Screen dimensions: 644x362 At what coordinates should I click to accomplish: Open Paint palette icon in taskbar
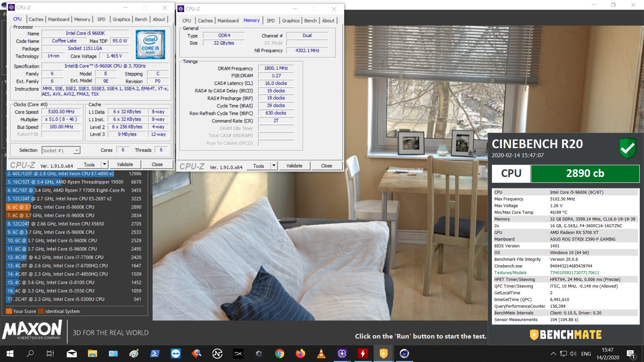[x=134, y=354]
